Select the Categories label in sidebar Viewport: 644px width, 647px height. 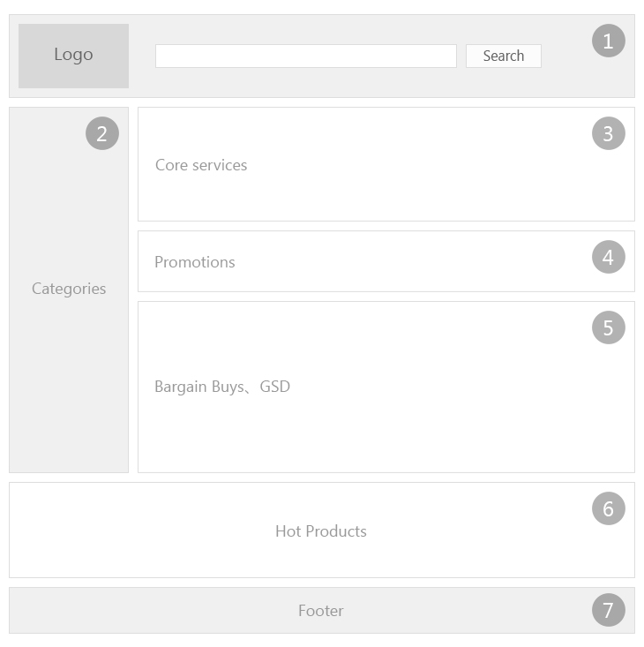(69, 289)
